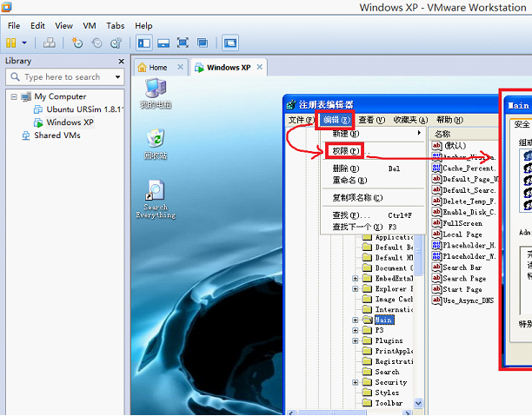
Task: Open the Recycle Bin desktop icon
Action: pos(156,142)
